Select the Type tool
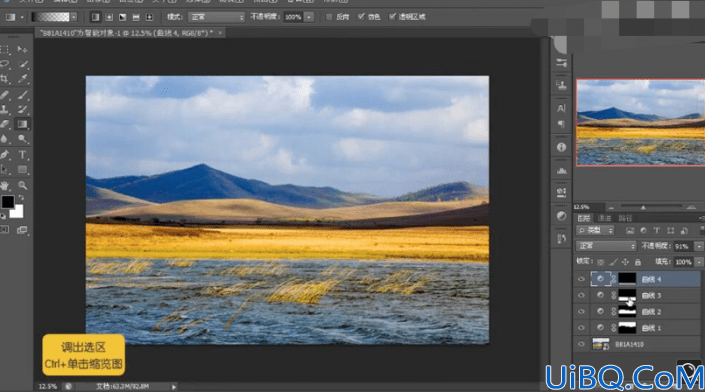The width and height of the screenshot is (705, 392). pos(22,155)
